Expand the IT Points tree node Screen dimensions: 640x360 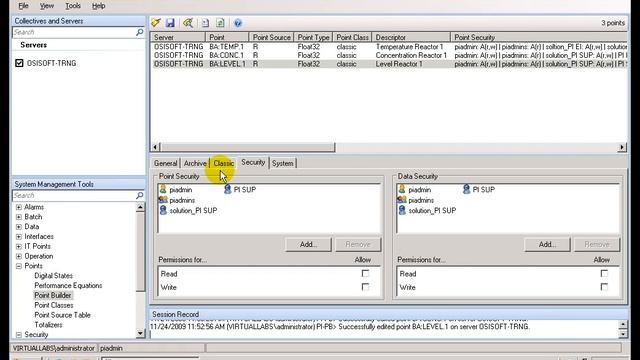(19, 246)
